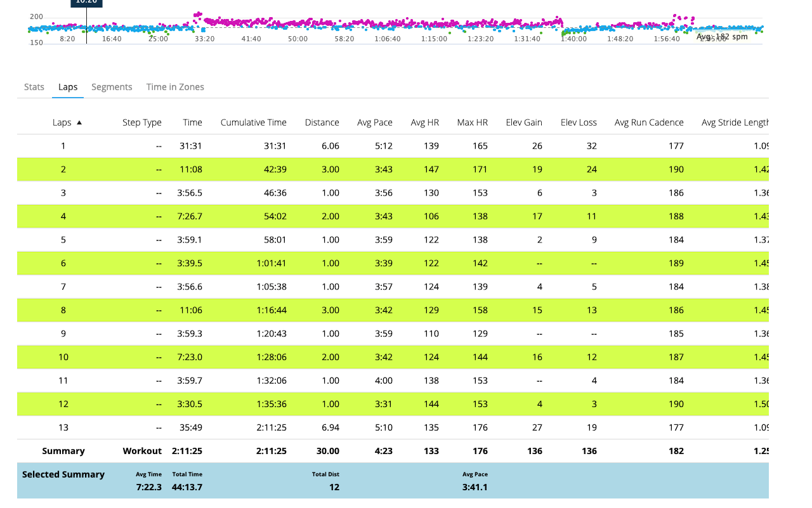Select lap 7 row number
The height and width of the screenshot is (508, 812).
63,287
